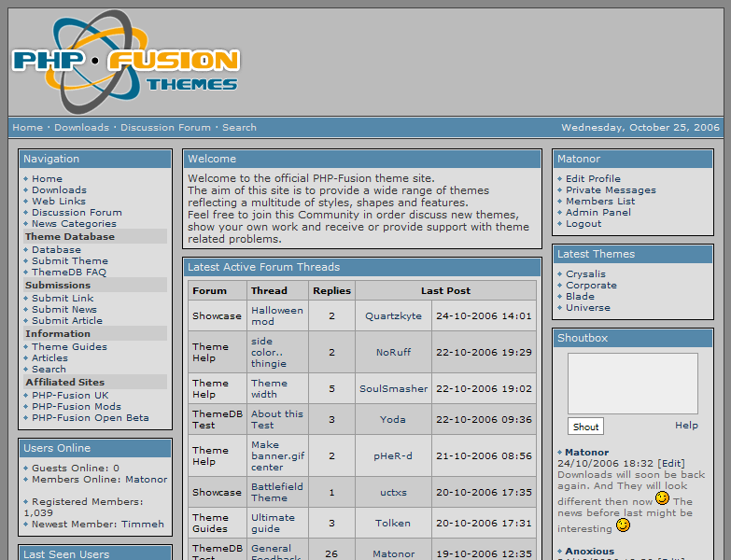Viewport: 731px width, 560px height.
Task: Open Search in the top navigation bar
Action: (x=239, y=127)
